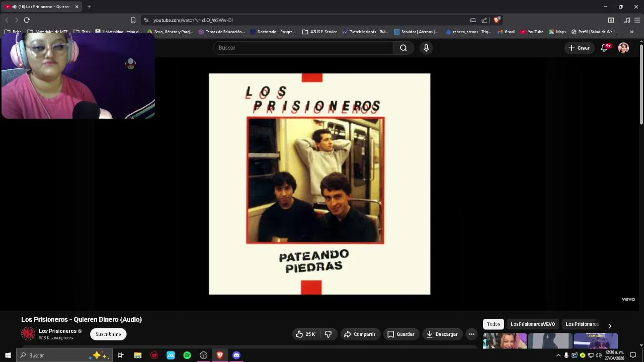Open Discord from the taskbar
The image size is (644, 362).
236,355
